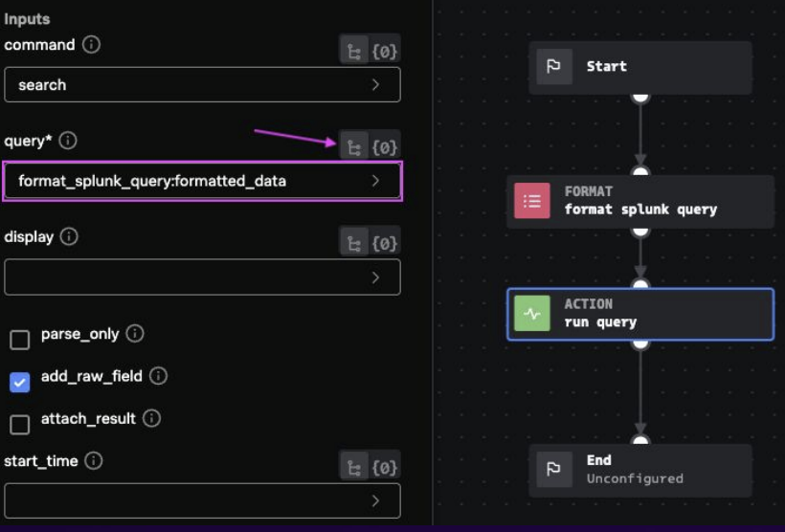Select the format splunk query block
This screenshot has height=532, width=785.
click(x=639, y=201)
